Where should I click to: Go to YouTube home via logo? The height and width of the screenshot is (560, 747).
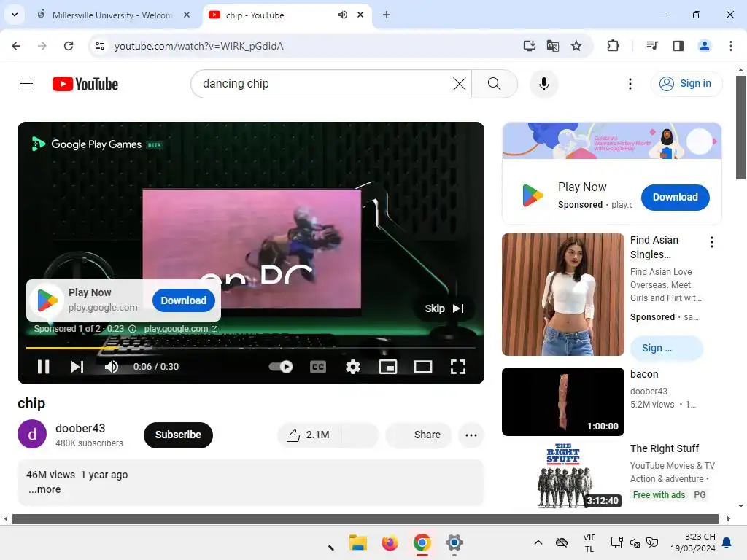(85, 84)
